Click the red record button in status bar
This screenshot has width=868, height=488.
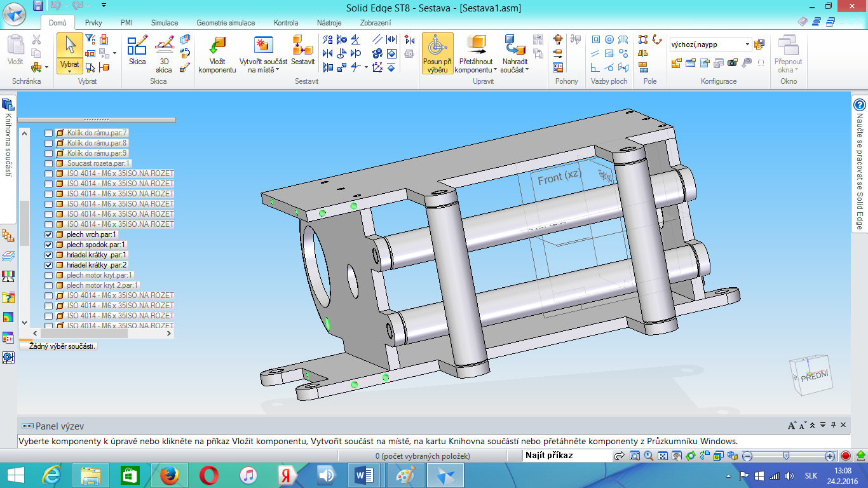pyautogui.click(x=846, y=456)
